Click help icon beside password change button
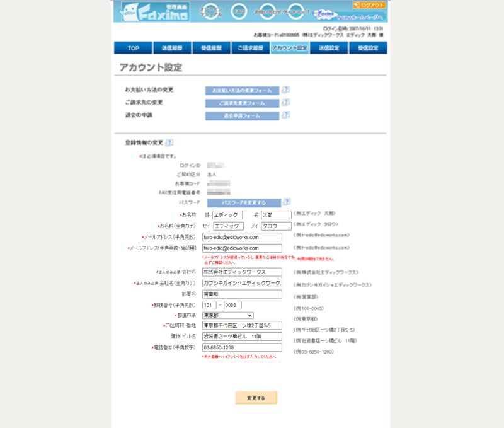This screenshot has width=504, height=428. (x=287, y=202)
